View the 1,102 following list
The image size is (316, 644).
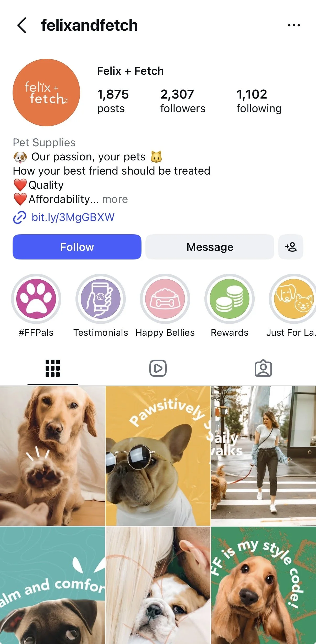coord(259,101)
